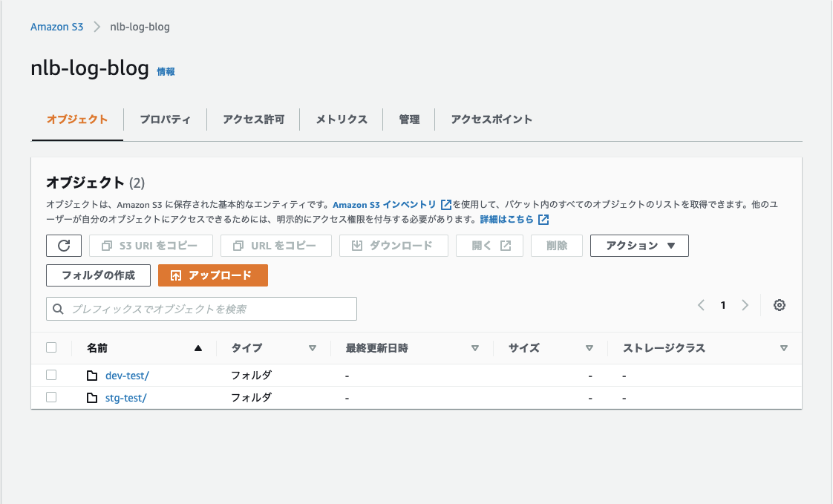Click the folder icon beside dev-test/
Screen dimensions: 833x504
click(92, 375)
